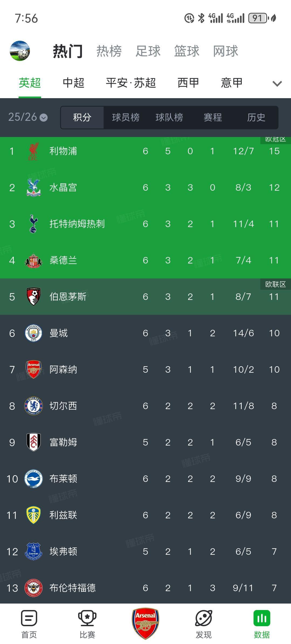
Task: Go to the 热榜 category
Action: pyautogui.click(x=109, y=51)
